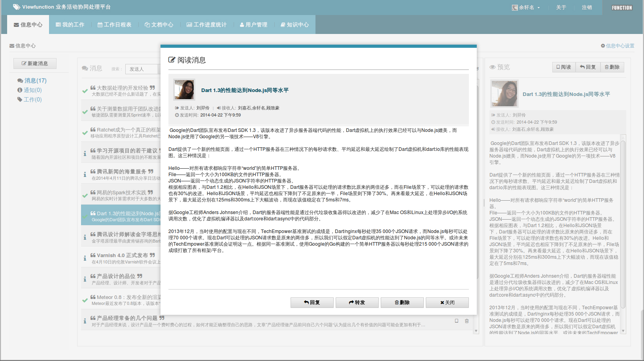Click the Viewfunction tag logo icon
The image size is (644, 361).
point(16,7)
